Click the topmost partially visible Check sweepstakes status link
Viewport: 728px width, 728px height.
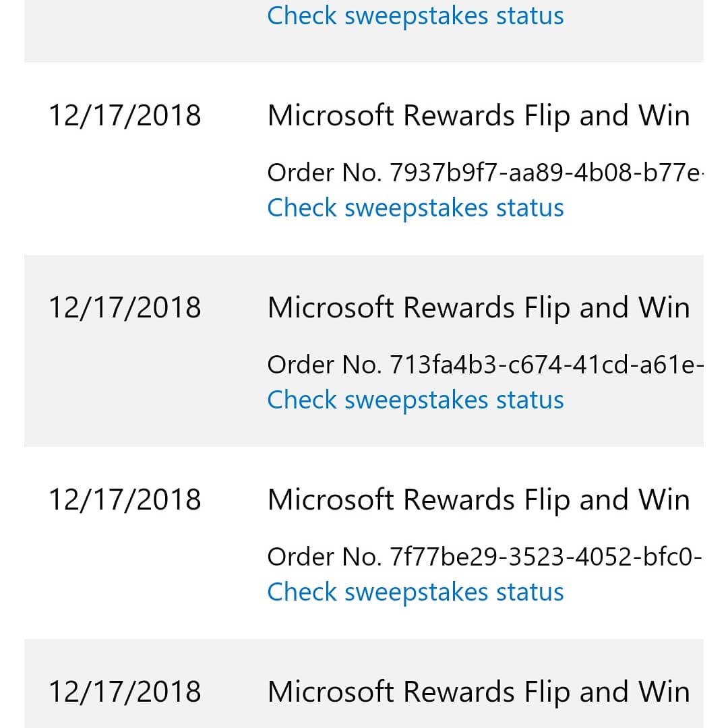tap(415, 16)
